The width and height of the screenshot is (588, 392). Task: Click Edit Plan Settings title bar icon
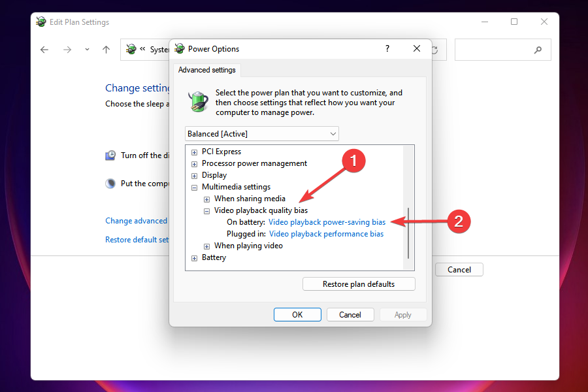tap(41, 22)
